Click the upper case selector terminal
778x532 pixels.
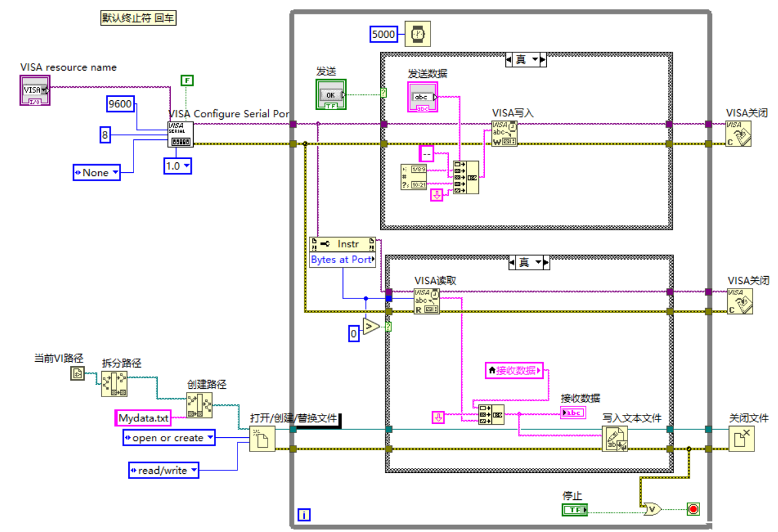pyautogui.click(x=383, y=93)
